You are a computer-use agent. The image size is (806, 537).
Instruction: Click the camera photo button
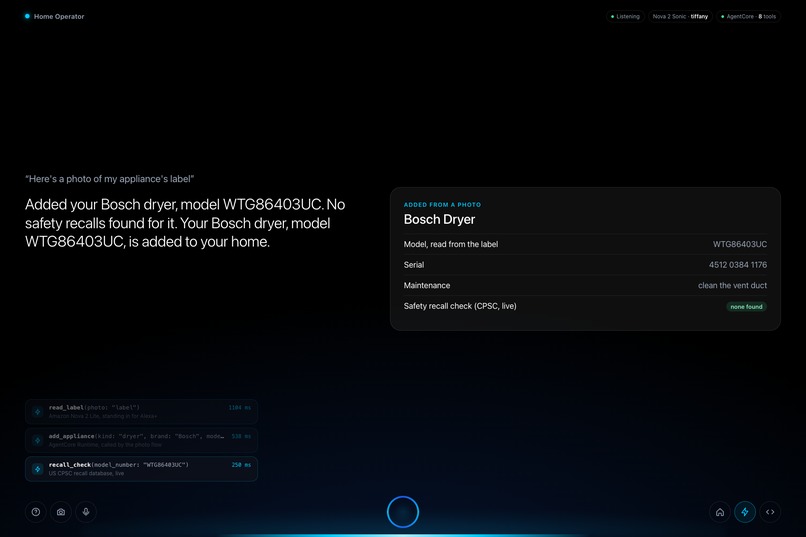[61, 512]
